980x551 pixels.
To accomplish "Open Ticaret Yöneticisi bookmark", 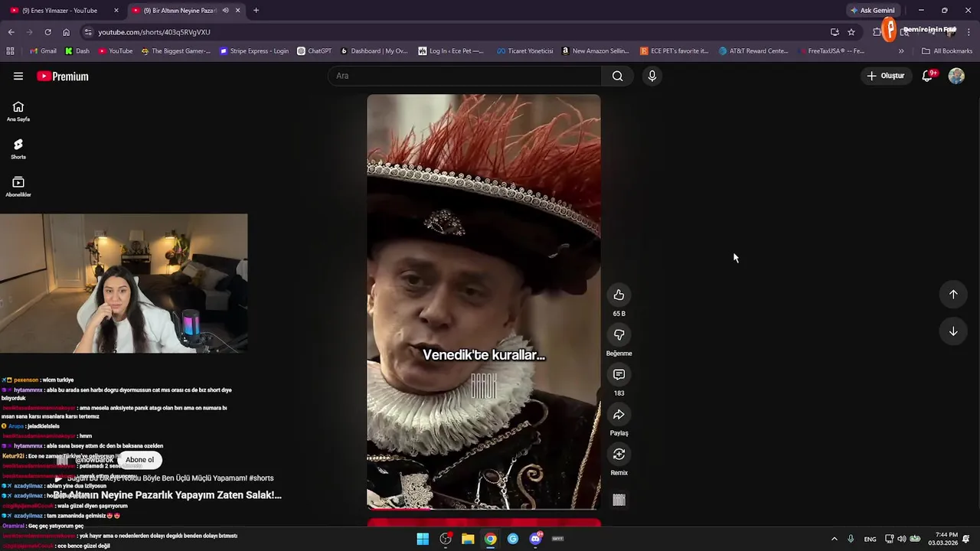I will [x=524, y=51].
